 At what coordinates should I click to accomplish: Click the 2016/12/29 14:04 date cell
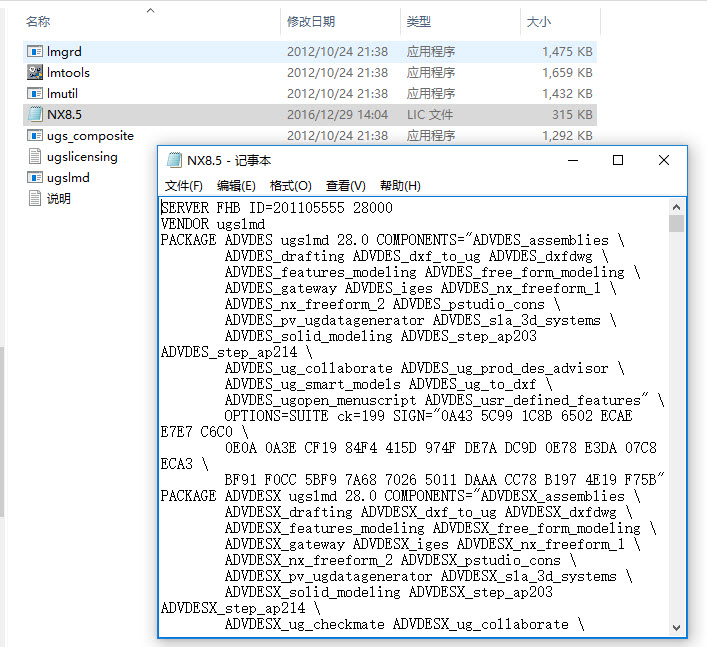click(337, 115)
